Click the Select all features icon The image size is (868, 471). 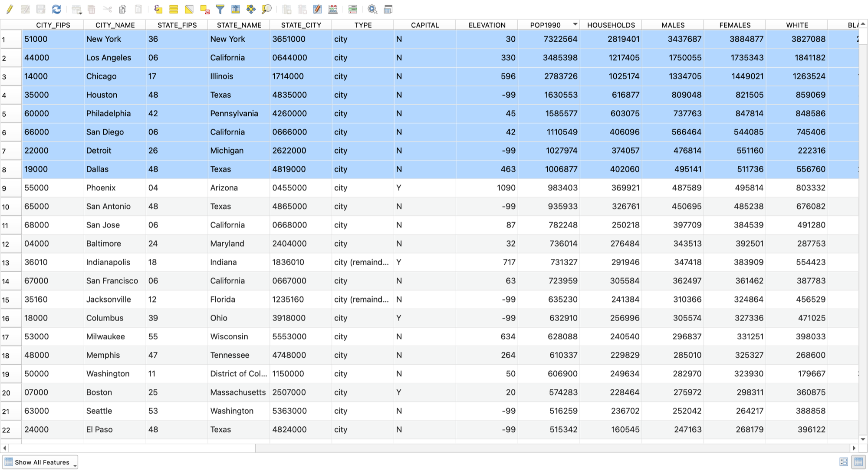174,9
